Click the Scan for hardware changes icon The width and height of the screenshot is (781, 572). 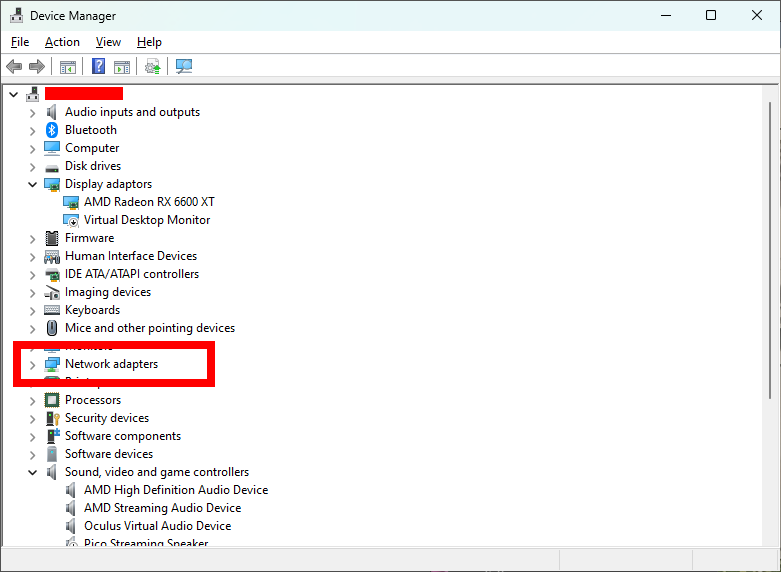point(184,67)
